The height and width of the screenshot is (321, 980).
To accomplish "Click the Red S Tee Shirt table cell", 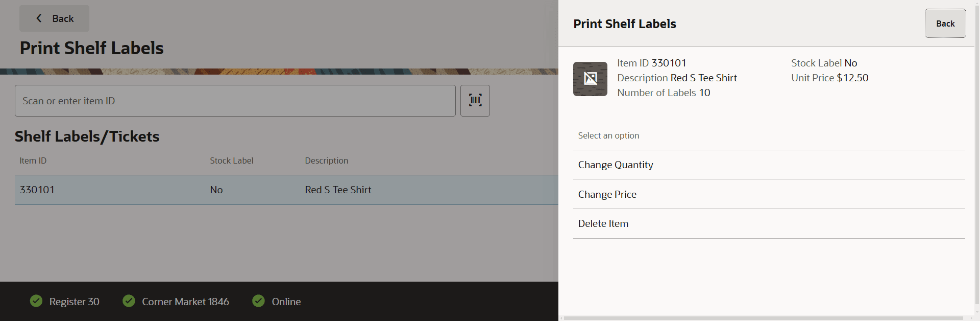I will click(x=338, y=190).
